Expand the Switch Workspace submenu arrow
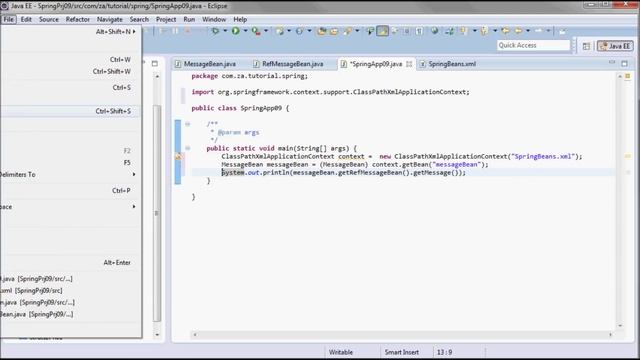Viewport: 640px width, 360px height. (134, 207)
